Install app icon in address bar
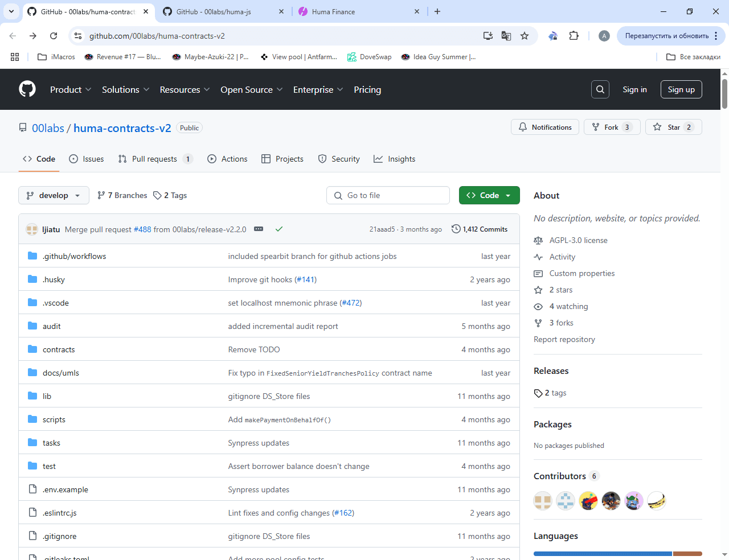Screen dimensions: 729x560 coord(488,36)
